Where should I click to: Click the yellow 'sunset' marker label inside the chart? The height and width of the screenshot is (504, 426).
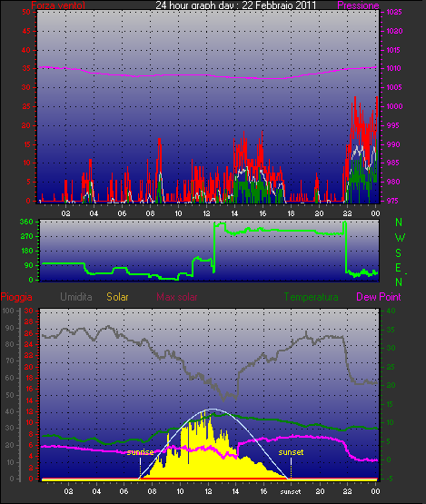(291, 452)
